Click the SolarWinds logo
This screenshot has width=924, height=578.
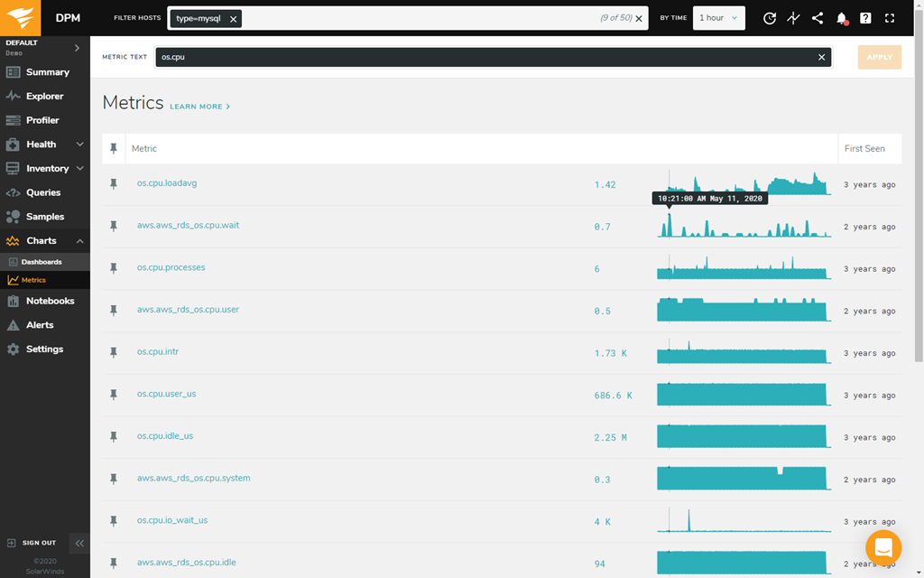[x=23, y=18]
